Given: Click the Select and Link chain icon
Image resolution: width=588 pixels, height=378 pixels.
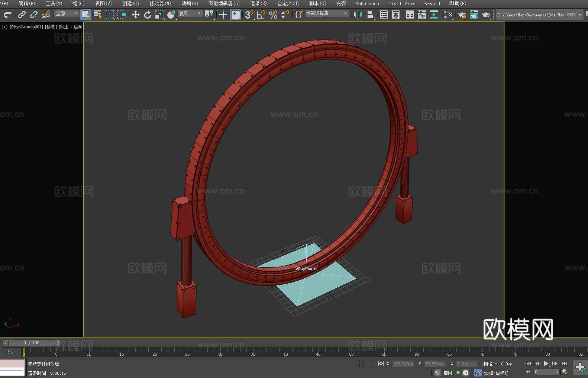Looking at the screenshot, I should pyautogui.click(x=22, y=14).
